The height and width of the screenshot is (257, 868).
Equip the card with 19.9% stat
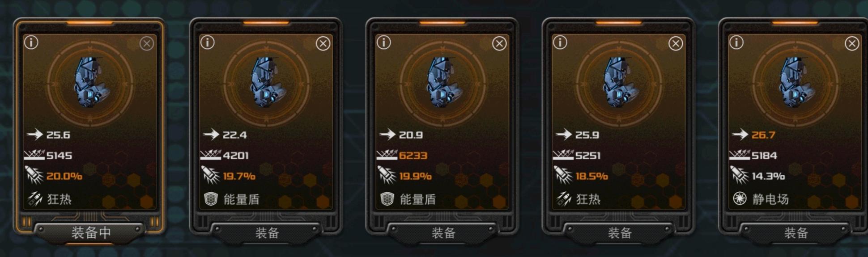coord(443,232)
